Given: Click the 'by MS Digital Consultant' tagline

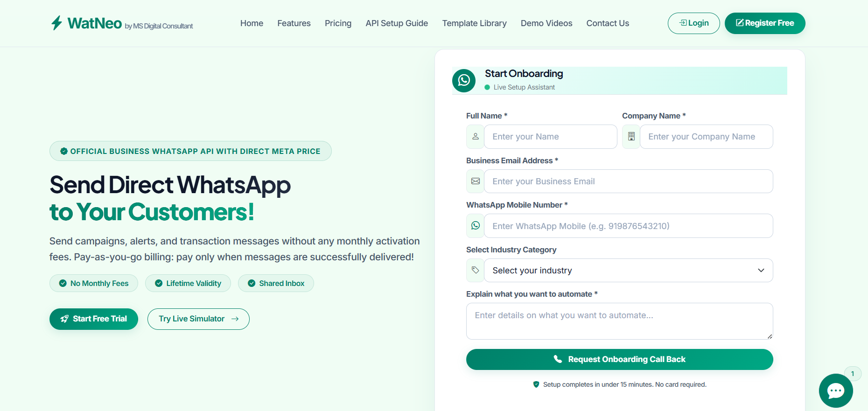Looking at the screenshot, I should pyautogui.click(x=159, y=26).
